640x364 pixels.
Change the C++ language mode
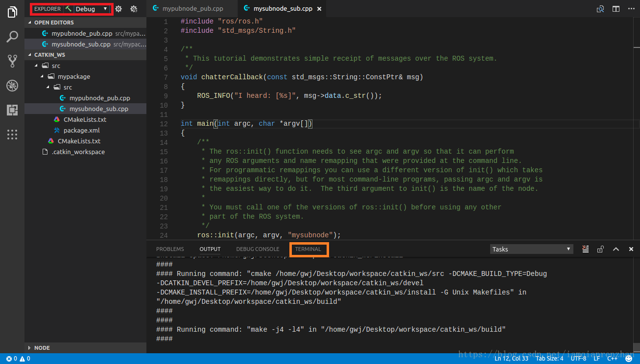pyautogui.click(x=613, y=359)
